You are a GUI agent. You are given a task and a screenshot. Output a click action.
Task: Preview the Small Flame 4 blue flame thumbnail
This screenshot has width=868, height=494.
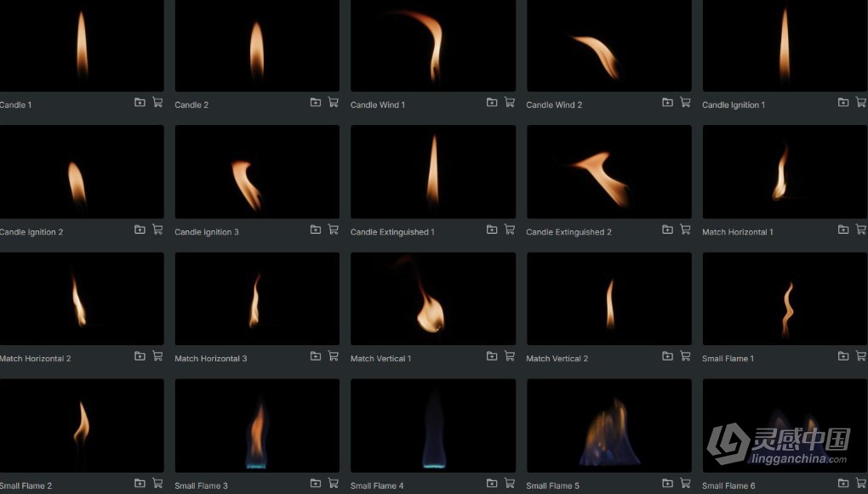point(432,425)
